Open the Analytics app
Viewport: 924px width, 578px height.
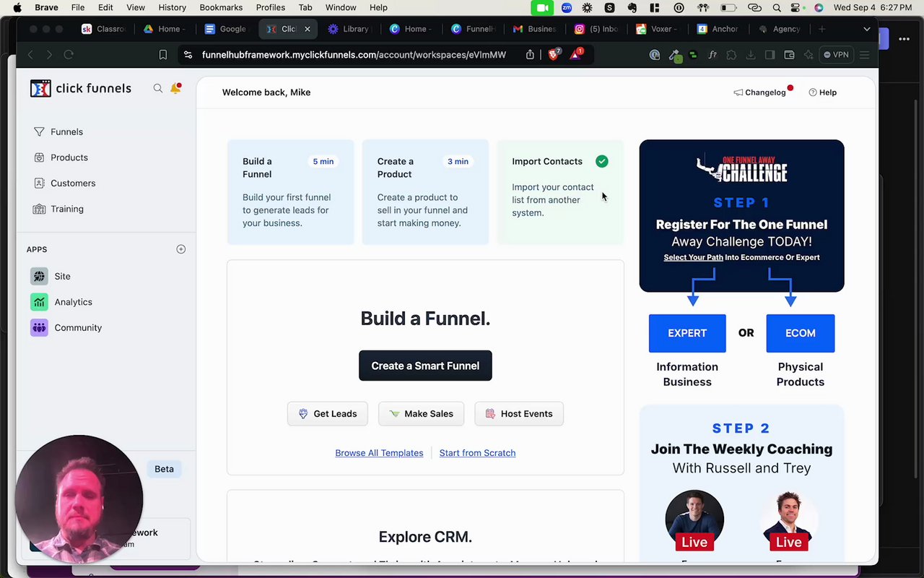(x=61, y=302)
